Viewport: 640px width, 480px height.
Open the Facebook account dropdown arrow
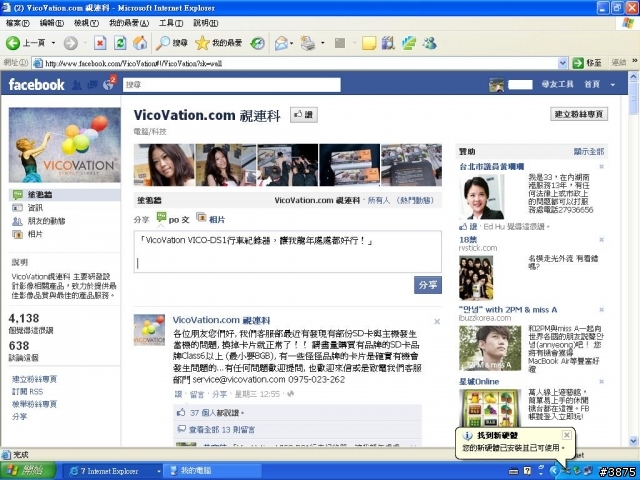pyautogui.click(x=613, y=85)
